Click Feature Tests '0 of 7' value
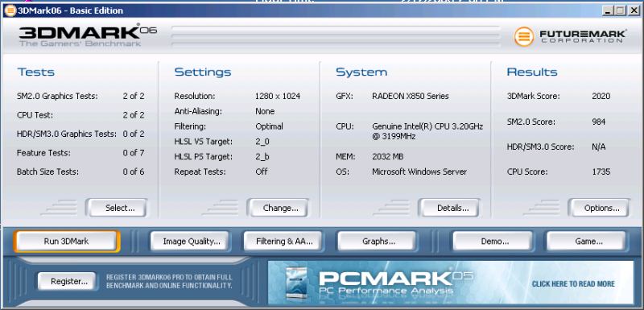Image resolution: width=644 pixels, height=310 pixels. [134, 153]
